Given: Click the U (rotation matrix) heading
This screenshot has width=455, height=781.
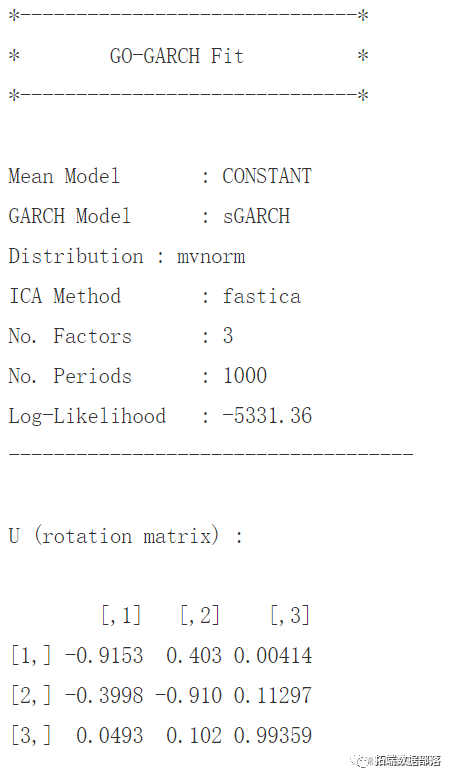Looking at the screenshot, I should [126, 536].
